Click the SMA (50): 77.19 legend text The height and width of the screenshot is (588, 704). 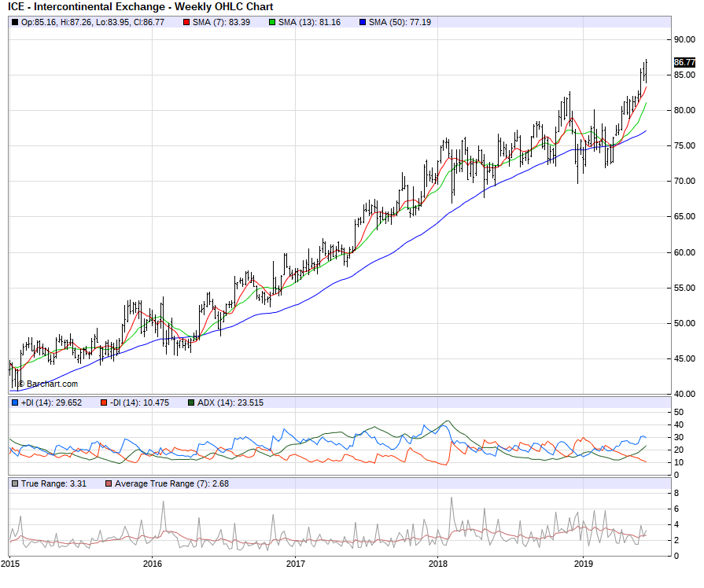tap(400, 22)
